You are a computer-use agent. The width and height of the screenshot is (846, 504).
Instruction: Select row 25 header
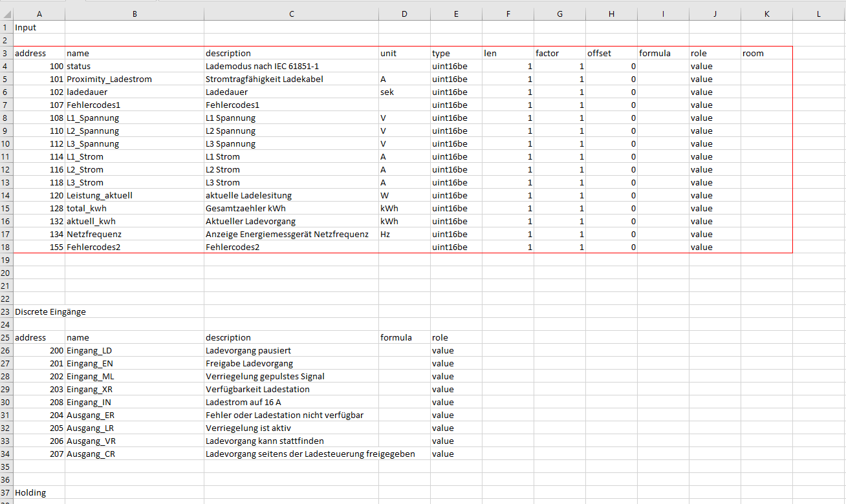[6, 337]
